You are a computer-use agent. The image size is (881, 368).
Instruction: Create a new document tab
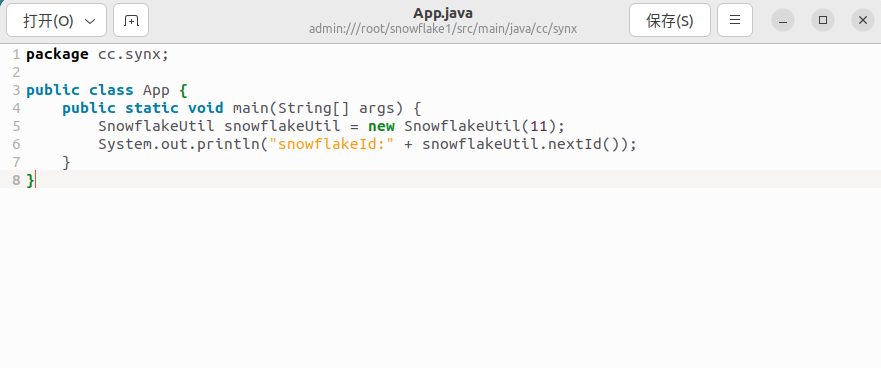pyautogui.click(x=131, y=20)
